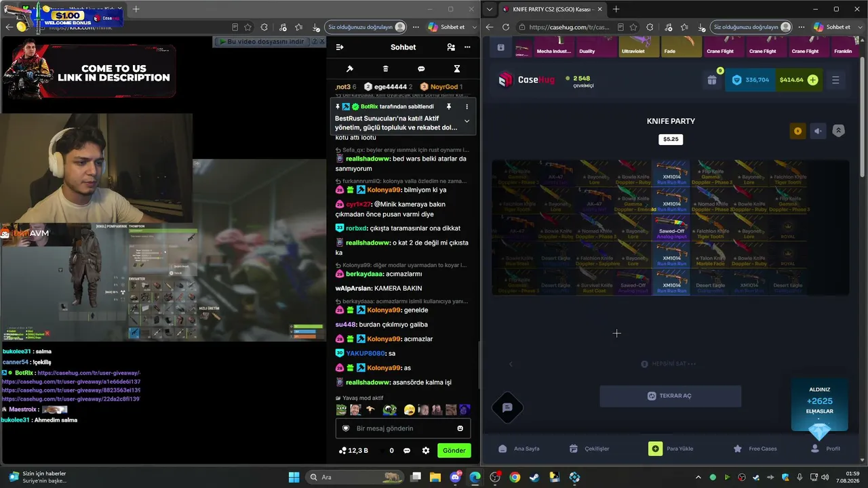
Task: Open the CaseHug hamburger menu
Action: click(835, 80)
